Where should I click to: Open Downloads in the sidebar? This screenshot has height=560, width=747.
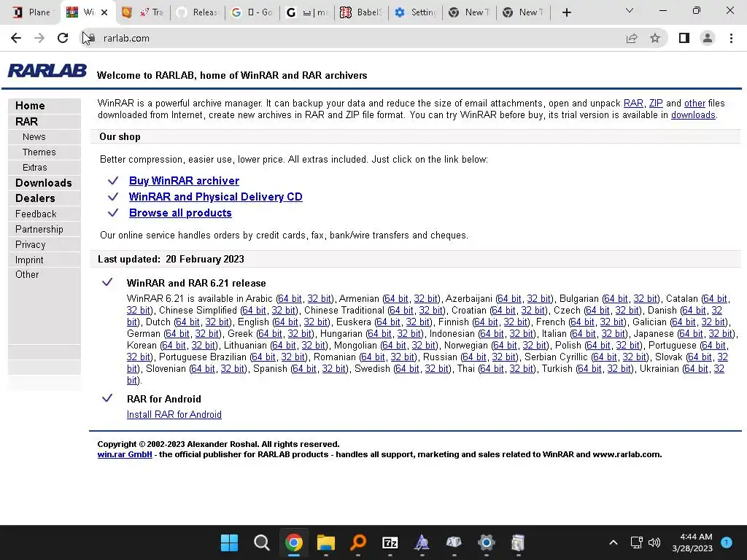[43, 183]
